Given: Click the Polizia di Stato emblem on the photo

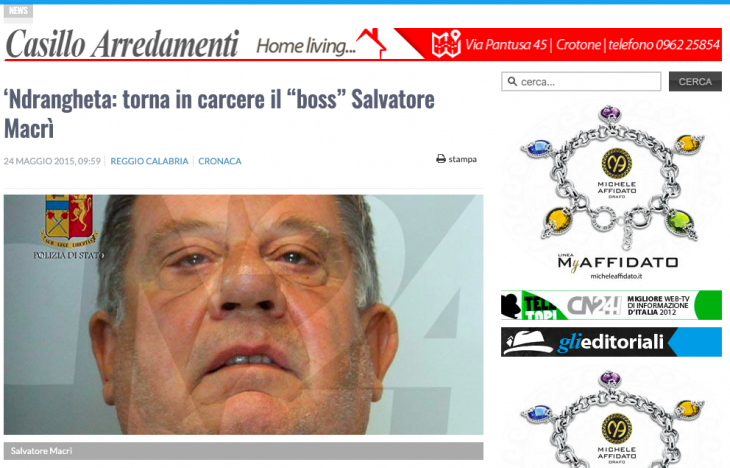Looking at the screenshot, I should pyautogui.click(x=69, y=221).
